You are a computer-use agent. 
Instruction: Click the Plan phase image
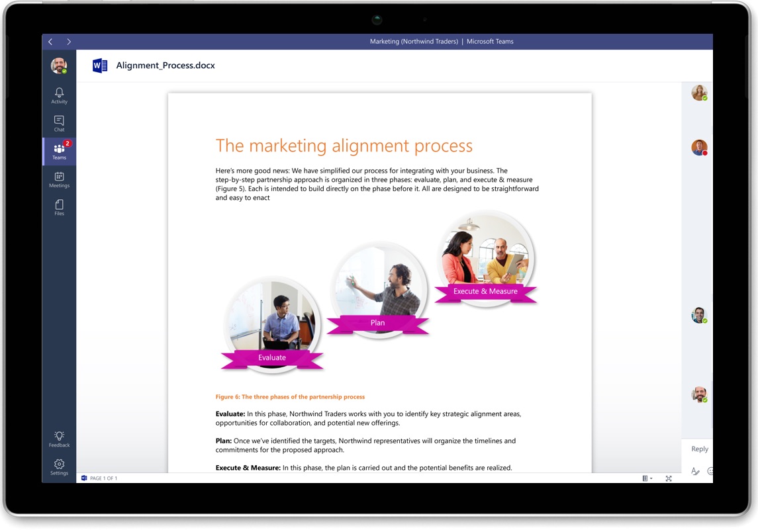(377, 289)
